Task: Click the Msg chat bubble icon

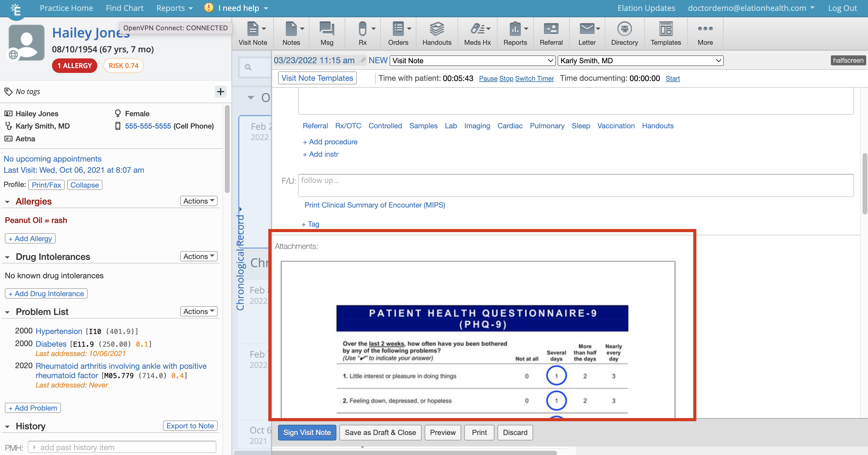Action: [326, 29]
